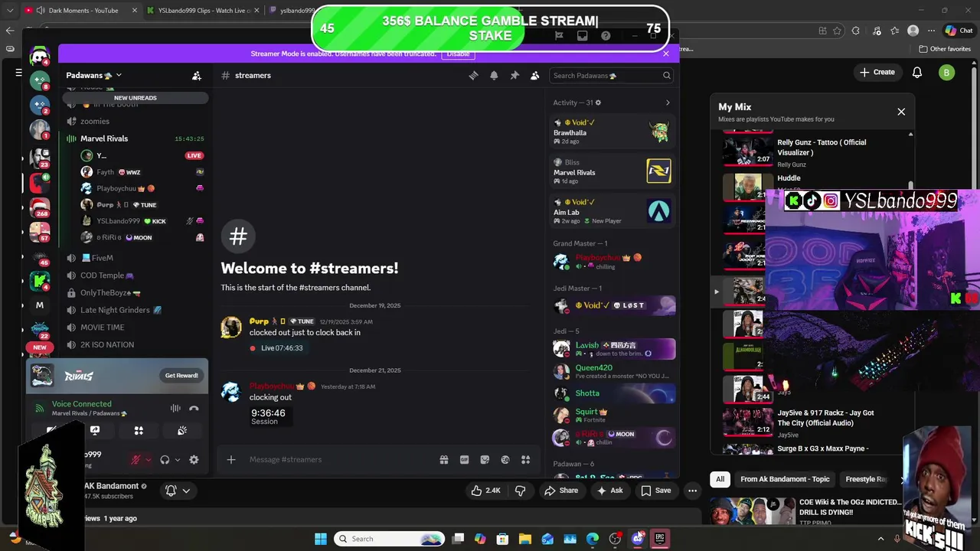The image size is (980, 551).
Task: Open notification settings bell in Discord header
Action: pyautogui.click(x=494, y=75)
